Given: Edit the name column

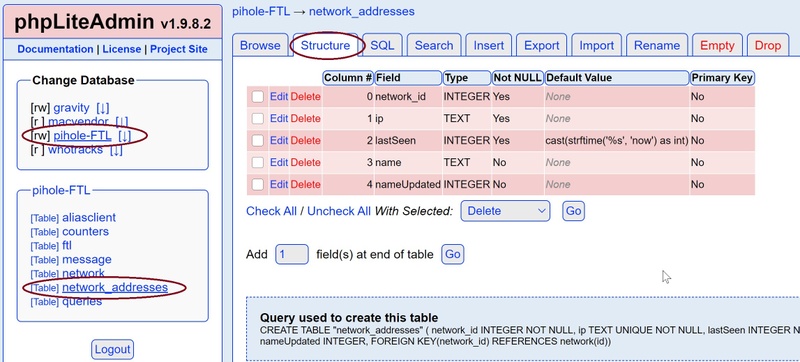Looking at the screenshot, I should [x=279, y=162].
